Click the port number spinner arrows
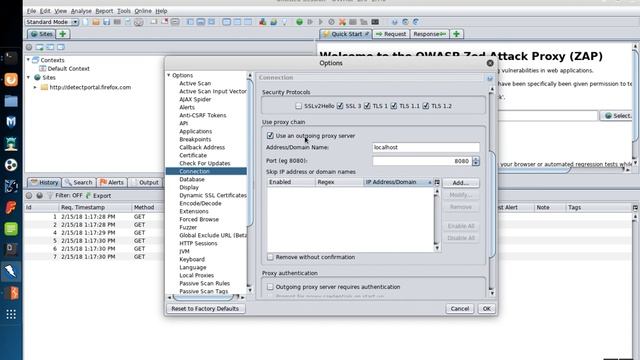 (476, 161)
